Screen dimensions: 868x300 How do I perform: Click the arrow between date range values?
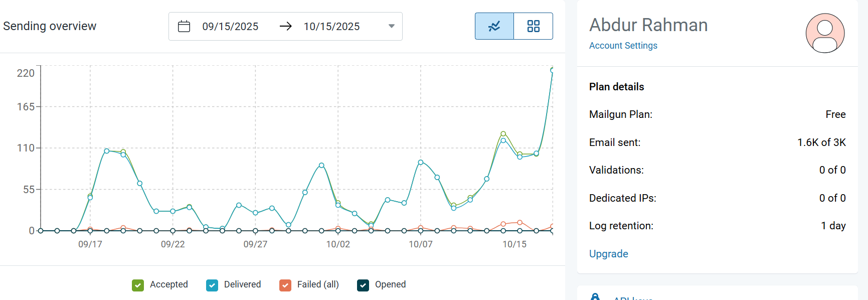286,27
